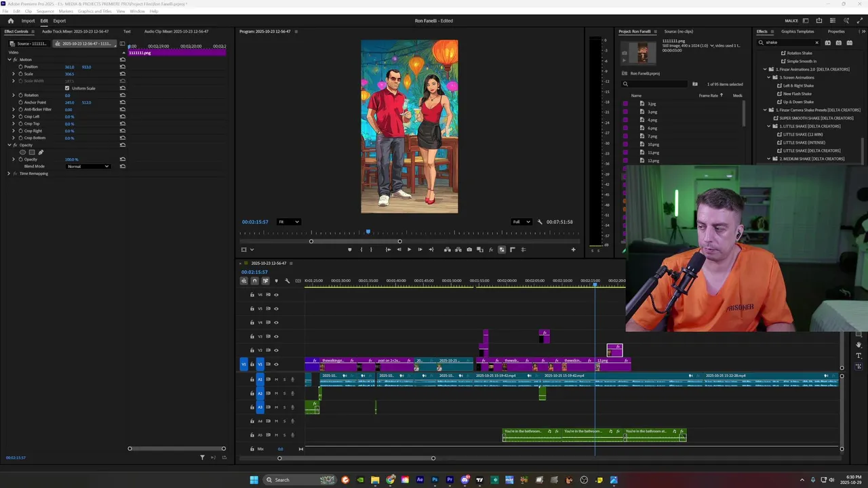
Task: Solo audio track A2
Action: tap(284, 393)
